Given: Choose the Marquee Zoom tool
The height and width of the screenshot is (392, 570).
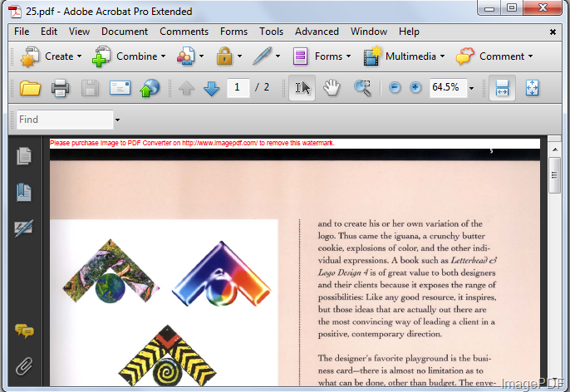Looking at the screenshot, I should point(362,88).
